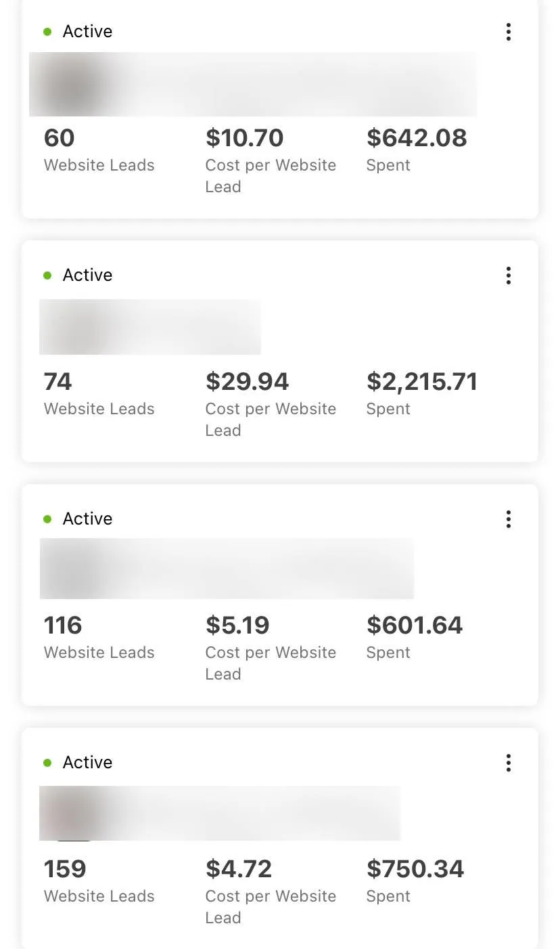Viewport: 560px width, 949px height.
Task: Open three-dot menu for the $642.08 spent campaign
Action: [509, 32]
